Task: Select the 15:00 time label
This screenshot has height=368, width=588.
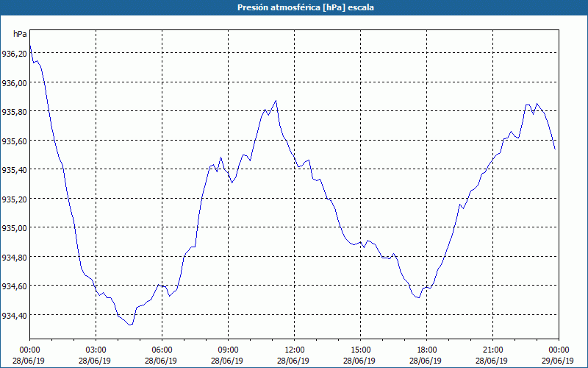Action: 360,350
